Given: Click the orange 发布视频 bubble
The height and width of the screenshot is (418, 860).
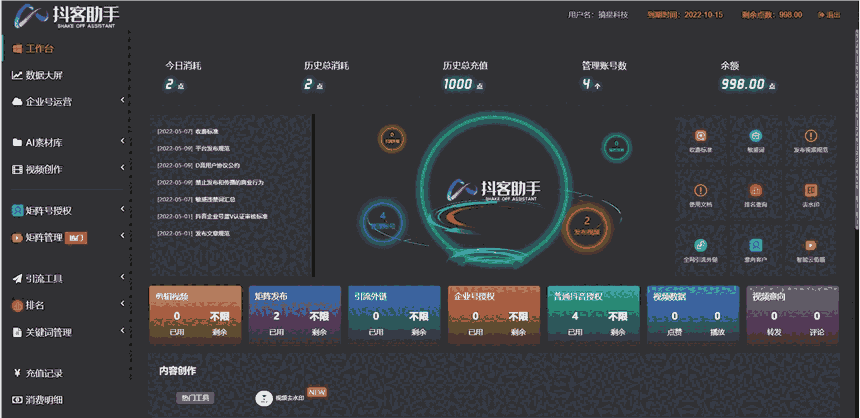Looking at the screenshot, I should 587,224.
